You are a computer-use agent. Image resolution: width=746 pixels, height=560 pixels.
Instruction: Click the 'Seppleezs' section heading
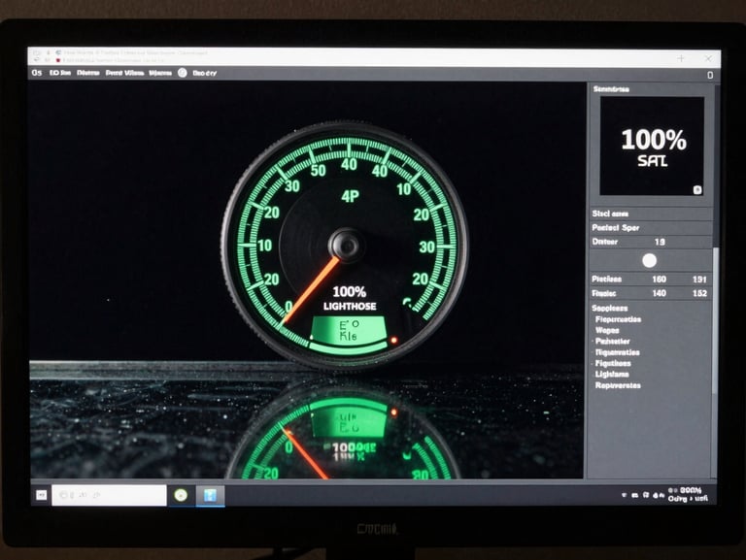tap(609, 308)
